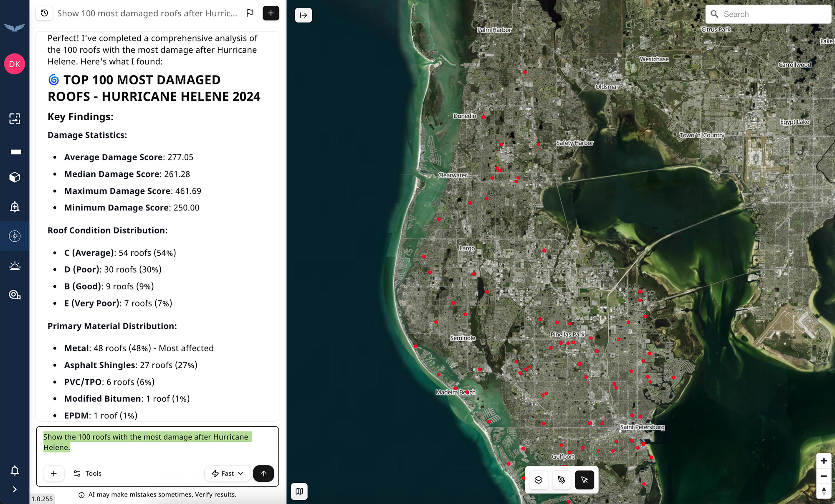
Task: Collapse the chat panel arrow icon
Action: pos(304,15)
